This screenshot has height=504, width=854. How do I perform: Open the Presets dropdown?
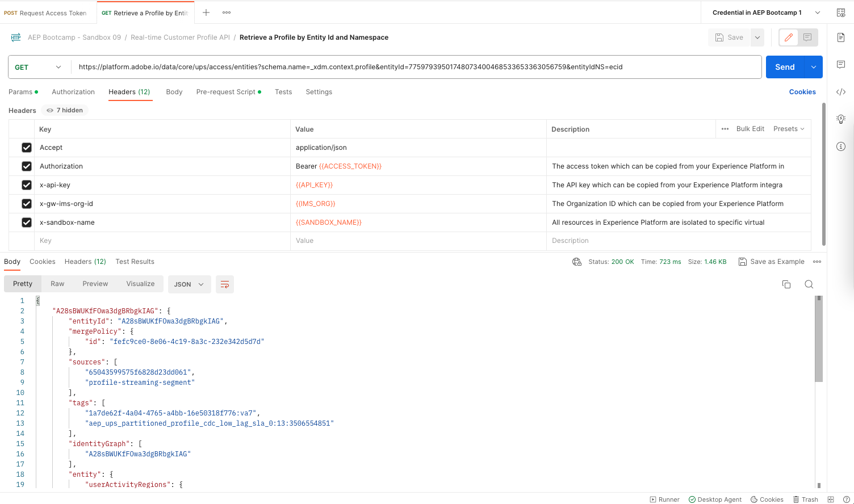789,129
